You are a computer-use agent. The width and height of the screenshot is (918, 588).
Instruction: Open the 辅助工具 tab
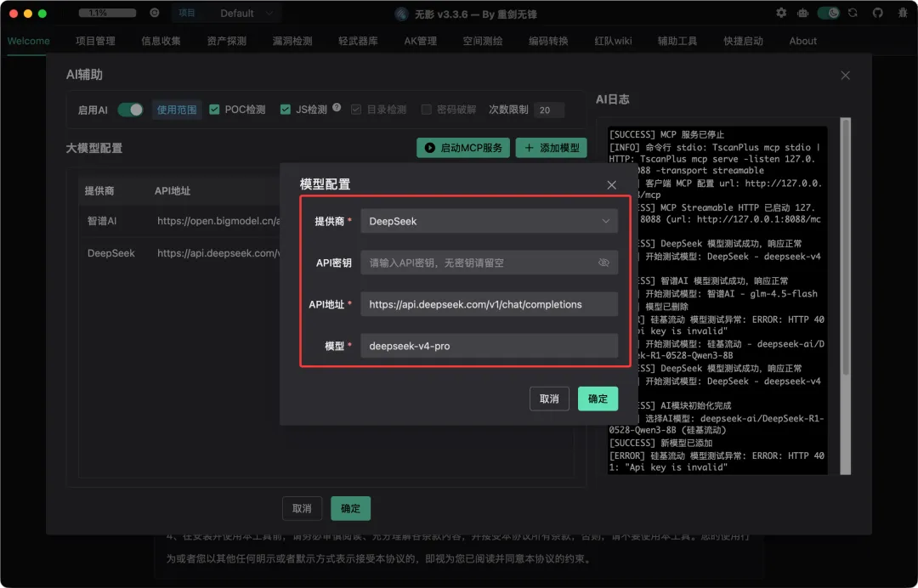coord(677,41)
